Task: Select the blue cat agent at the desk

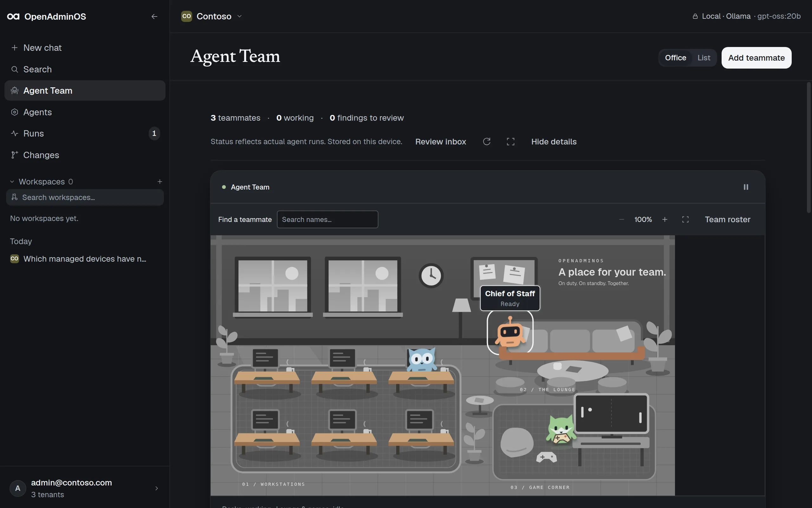Action: coord(422,359)
